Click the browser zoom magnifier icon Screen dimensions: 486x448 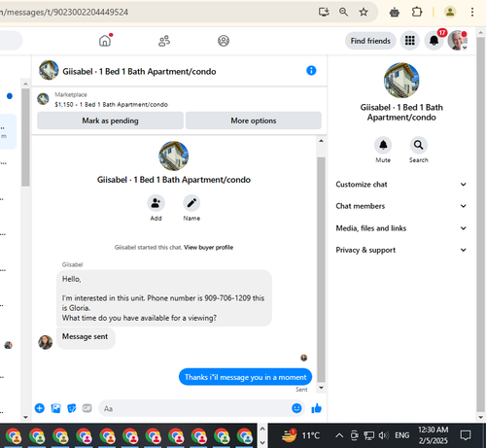pyautogui.click(x=343, y=13)
